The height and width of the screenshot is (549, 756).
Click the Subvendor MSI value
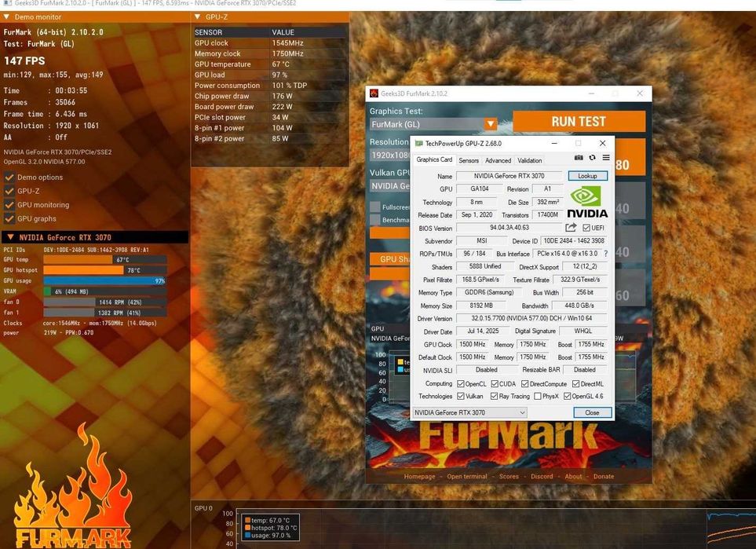pos(481,241)
